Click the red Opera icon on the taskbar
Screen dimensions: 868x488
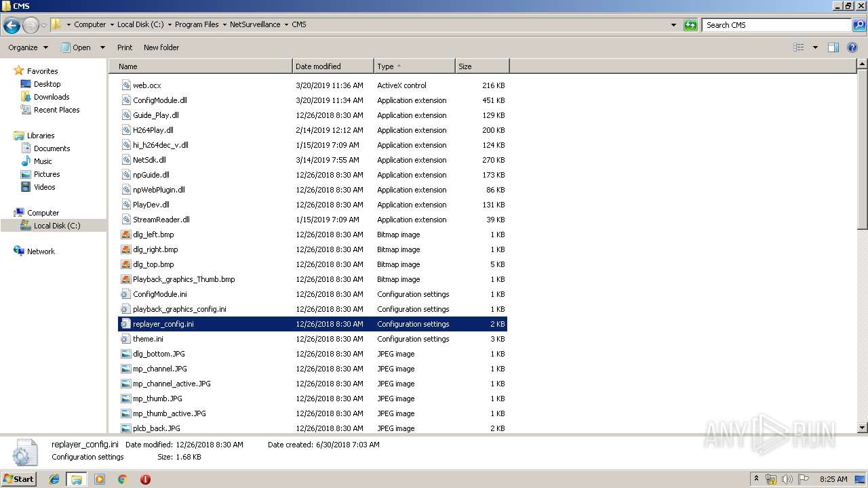[x=145, y=479]
